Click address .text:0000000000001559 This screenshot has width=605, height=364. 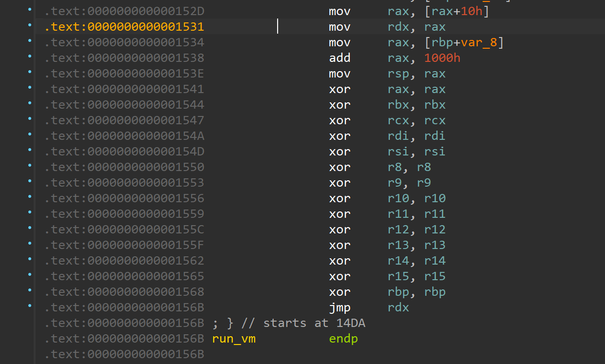(x=124, y=214)
